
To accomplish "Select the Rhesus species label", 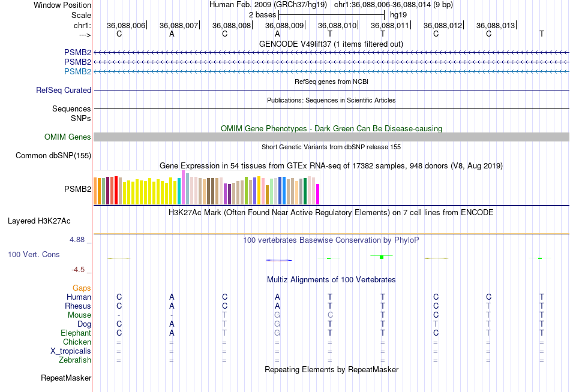I will click(78, 306).
